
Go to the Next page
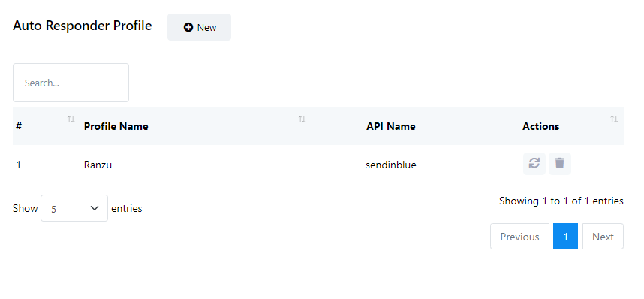point(603,237)
